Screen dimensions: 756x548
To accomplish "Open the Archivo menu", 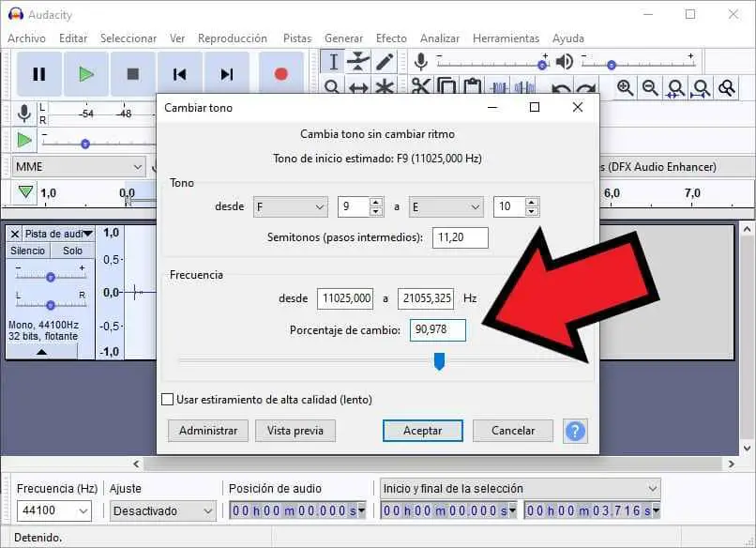I will tap(26, 38).
